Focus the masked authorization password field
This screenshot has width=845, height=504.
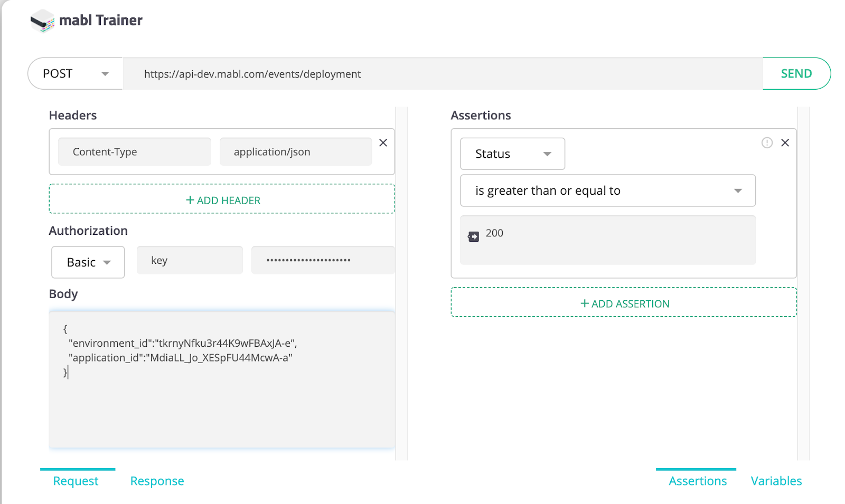(x=323, y=260)
